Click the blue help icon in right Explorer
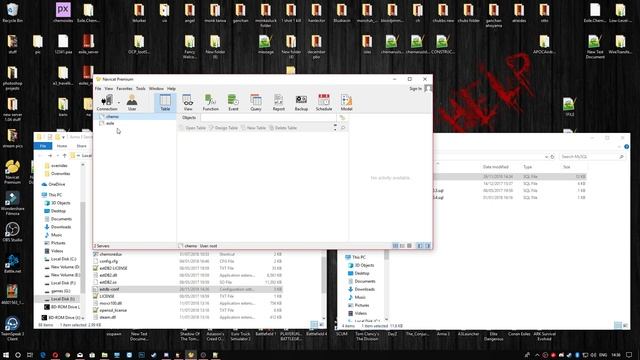Screen dimensions: 640x360 626,147
